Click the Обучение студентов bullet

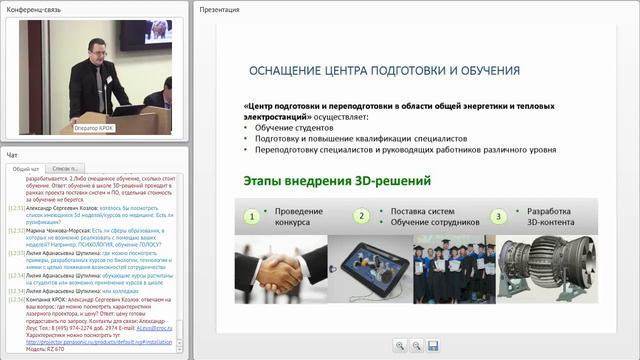point(294,128)
